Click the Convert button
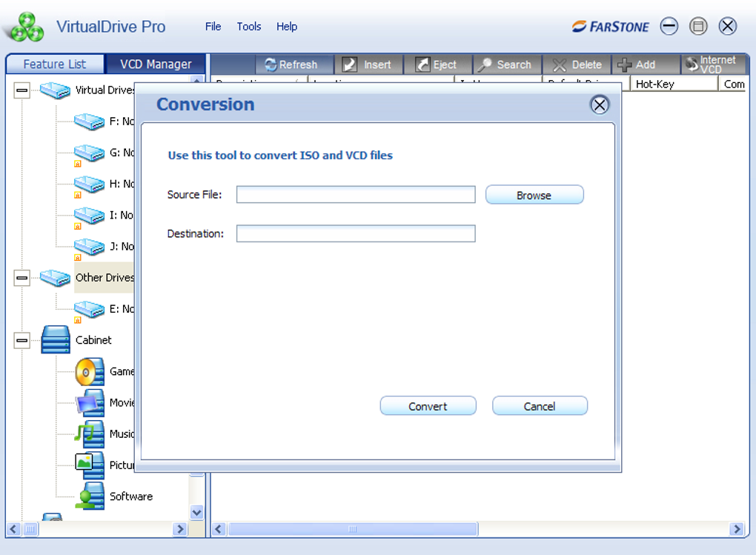Screen dimensions: 756x555 [428, 406]
